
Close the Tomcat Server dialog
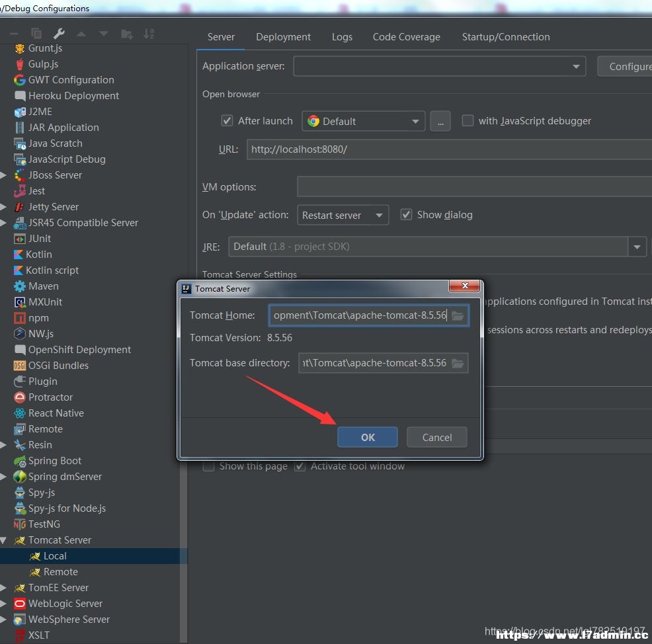[x=465, y=286]
